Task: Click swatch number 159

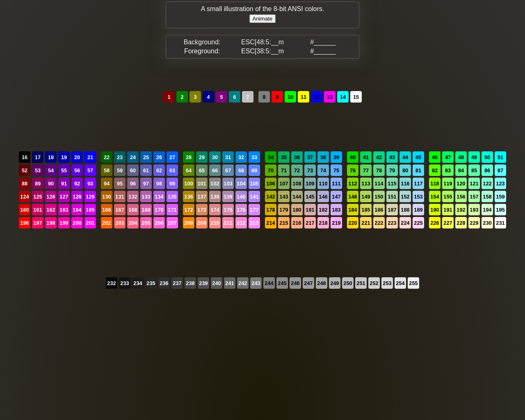Action: click(500, 196)
